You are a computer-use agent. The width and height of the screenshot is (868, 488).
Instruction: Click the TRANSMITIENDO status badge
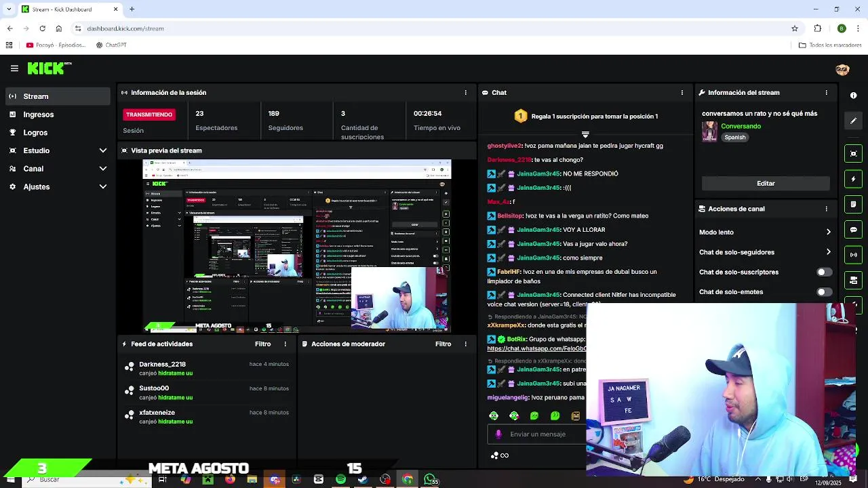149,115
